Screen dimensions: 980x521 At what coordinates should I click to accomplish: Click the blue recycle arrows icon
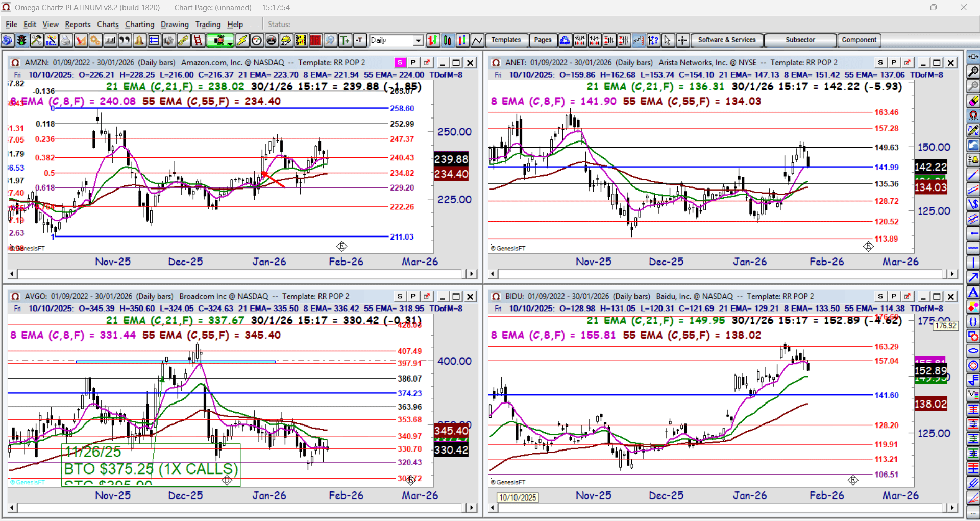(565, 40)
